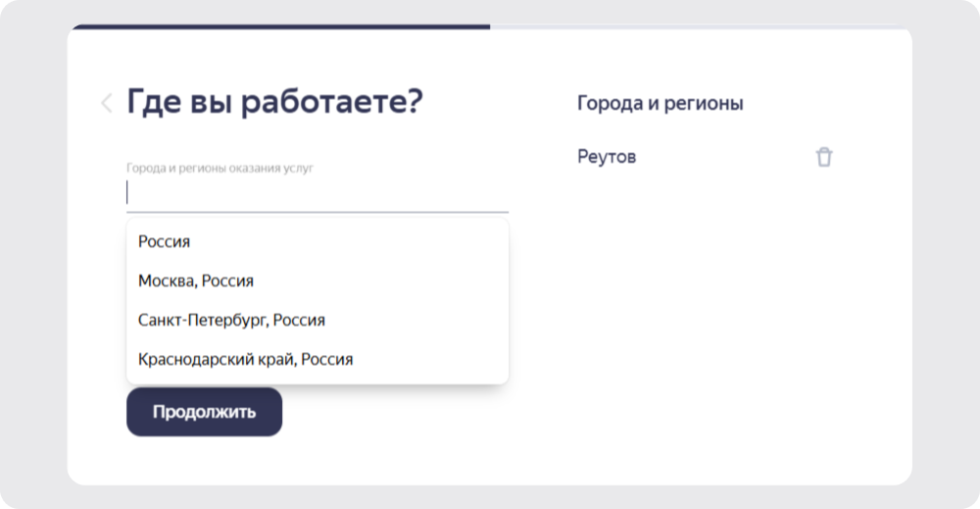
Task: Select Краснодарский край, Россия option
Action: (318, 360)
